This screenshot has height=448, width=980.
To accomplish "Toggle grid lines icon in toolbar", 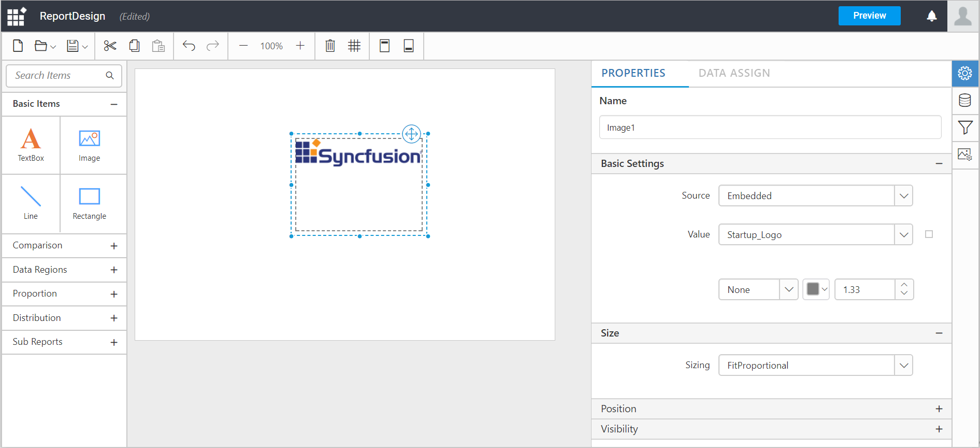I will pos(354,46).
